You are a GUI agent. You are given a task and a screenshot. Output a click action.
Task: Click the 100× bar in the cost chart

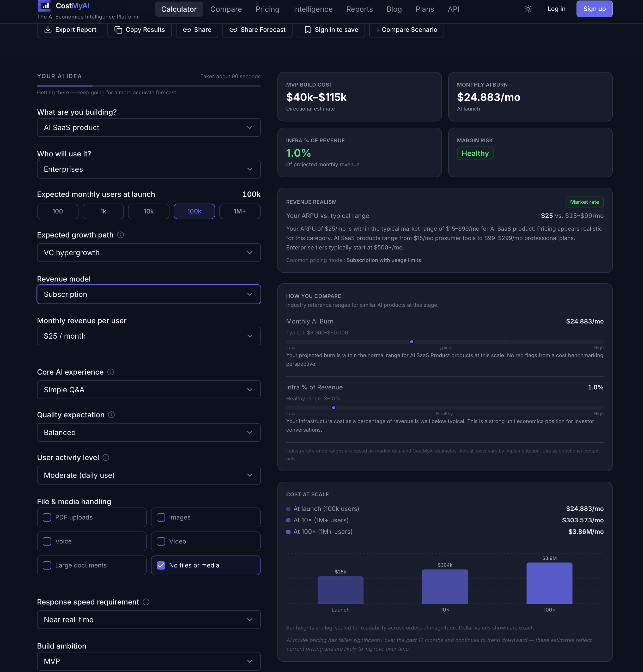(x=549, y=583)
